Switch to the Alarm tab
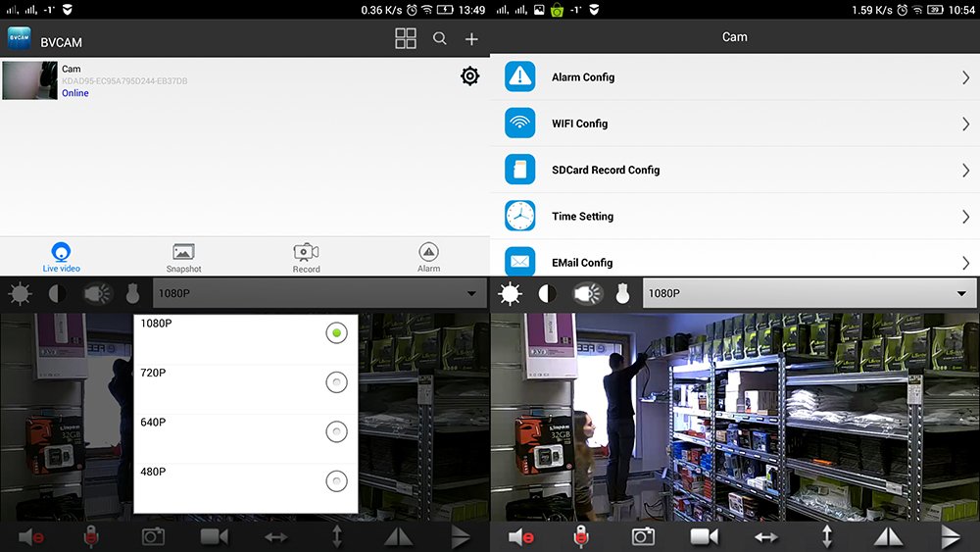980x552 pixels. pyautogui.click(x=429, y=258)
